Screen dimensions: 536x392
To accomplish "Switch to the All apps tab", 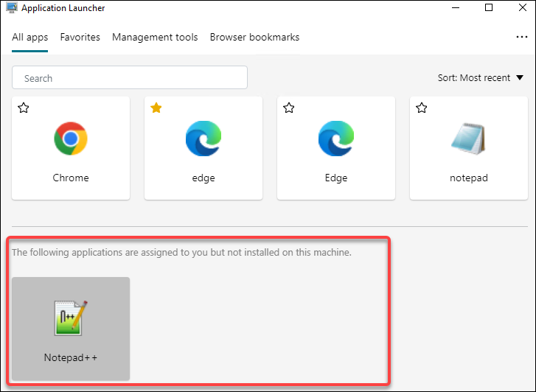I will pyautogui.click(x=30, y=37).
